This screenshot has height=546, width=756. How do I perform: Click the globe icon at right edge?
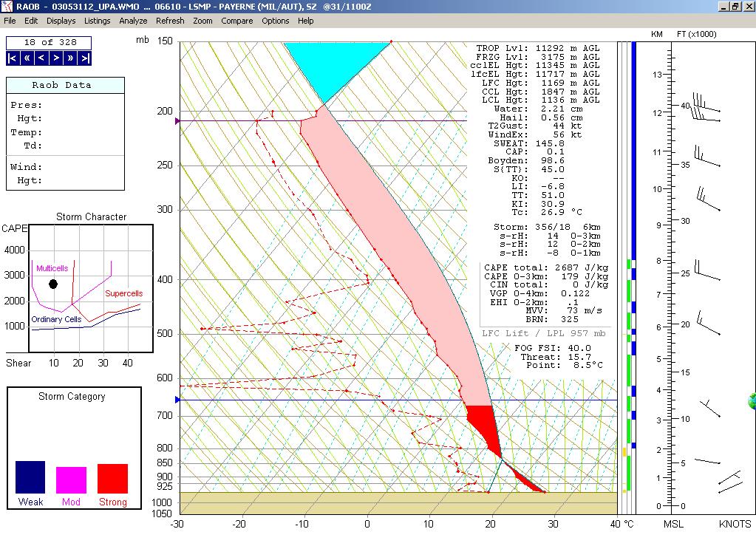click(752, 401)
